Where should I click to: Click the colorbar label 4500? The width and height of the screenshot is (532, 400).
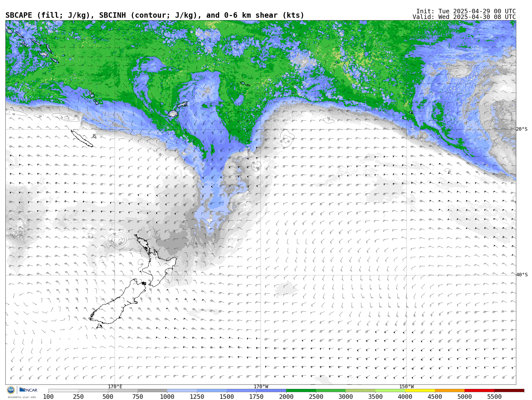[435, 397]
